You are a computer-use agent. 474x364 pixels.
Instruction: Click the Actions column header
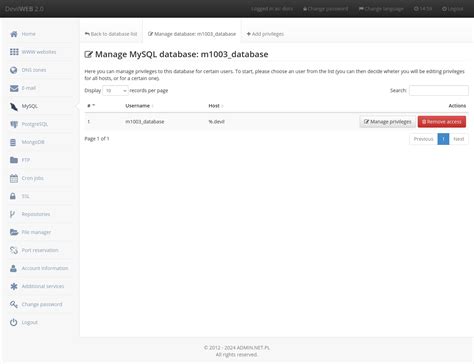click(x=457, y=106)
